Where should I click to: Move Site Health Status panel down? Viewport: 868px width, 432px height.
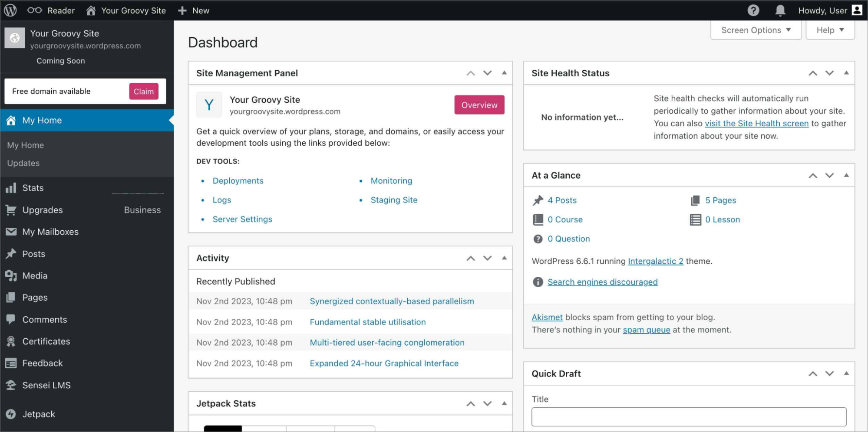[829, 73]
